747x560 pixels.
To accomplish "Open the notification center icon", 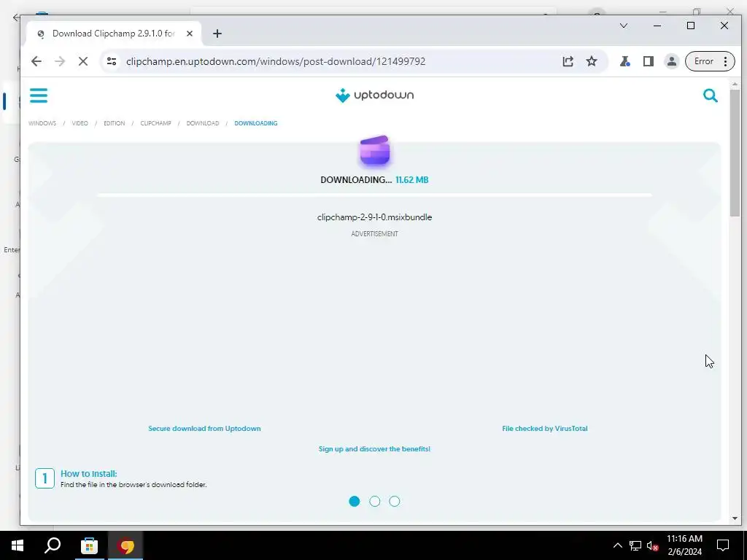I will click(x=723, y=545).
